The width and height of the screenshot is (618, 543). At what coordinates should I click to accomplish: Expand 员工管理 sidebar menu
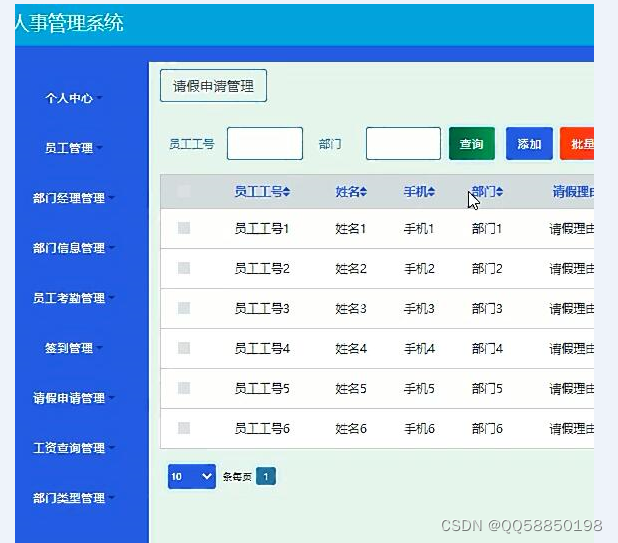pos(73,148)
